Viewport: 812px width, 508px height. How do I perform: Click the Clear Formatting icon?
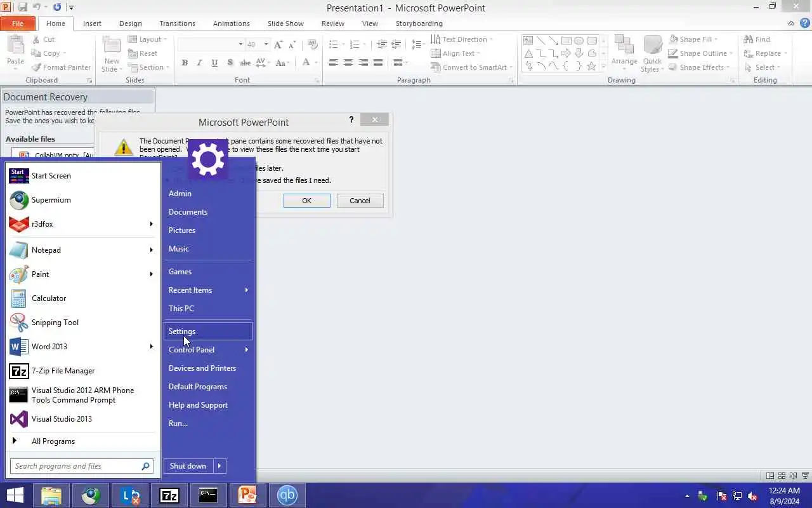(312, 44)
